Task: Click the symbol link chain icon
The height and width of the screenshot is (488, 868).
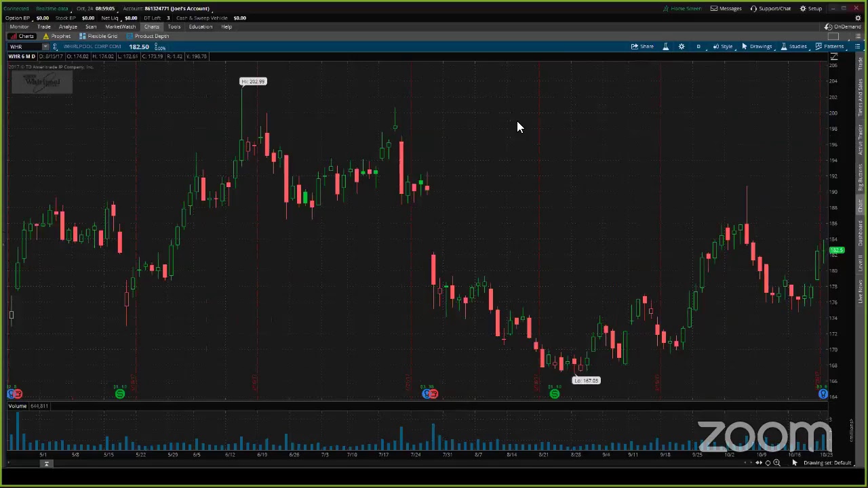Action: [x=55, y=47]
